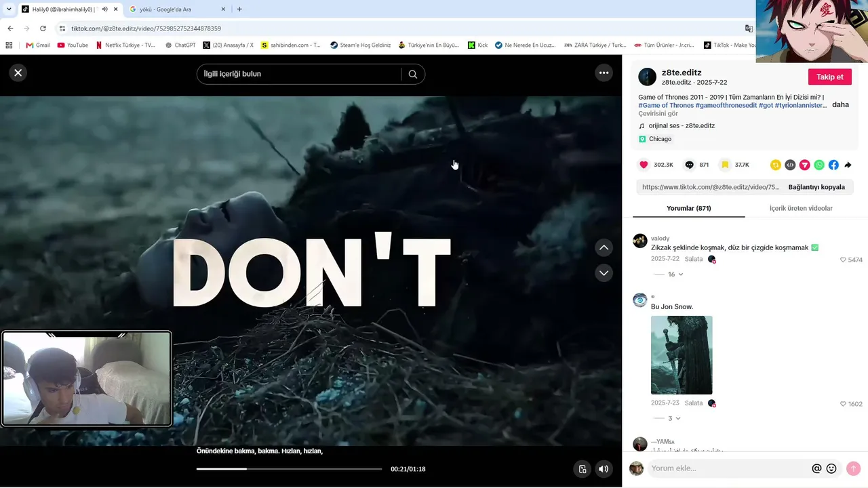Open comments via speech bubble icon
The width and height of the screenshot is (868, 488).
tap(690, 165)
